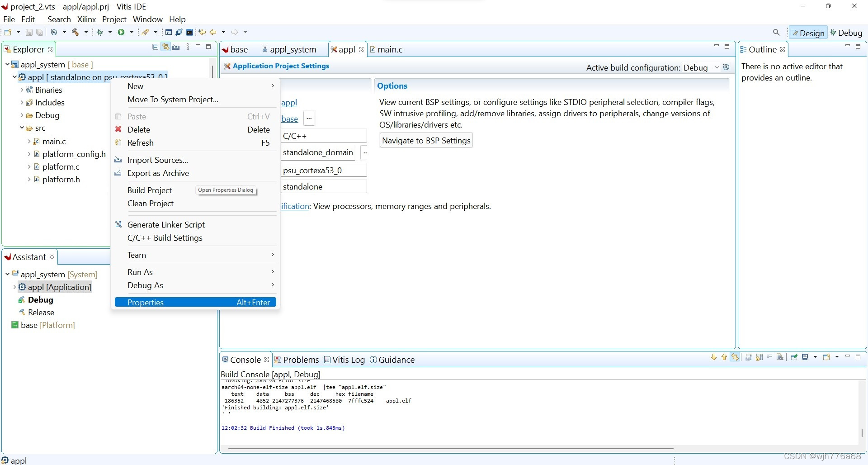Click Clear Console icon

(x=780, y=357)
